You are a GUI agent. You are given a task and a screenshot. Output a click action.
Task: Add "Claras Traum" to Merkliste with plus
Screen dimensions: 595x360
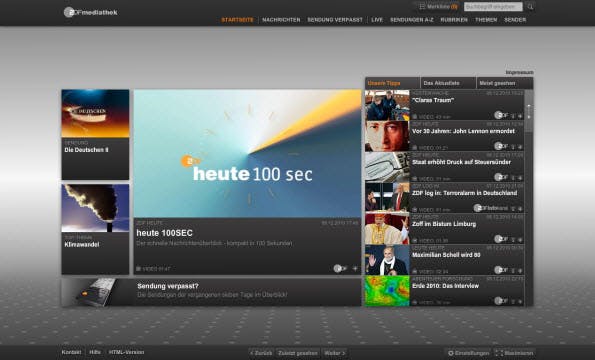tap(520, 116)
